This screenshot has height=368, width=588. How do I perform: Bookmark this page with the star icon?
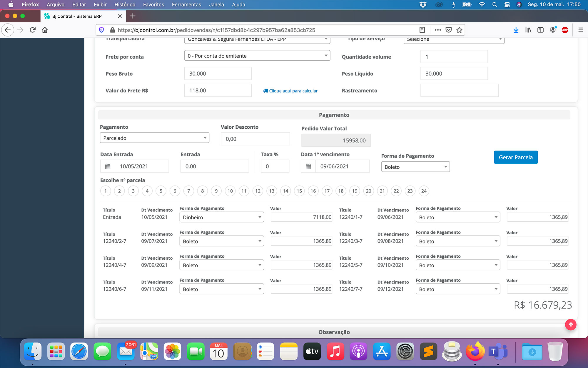coord(459,30)
